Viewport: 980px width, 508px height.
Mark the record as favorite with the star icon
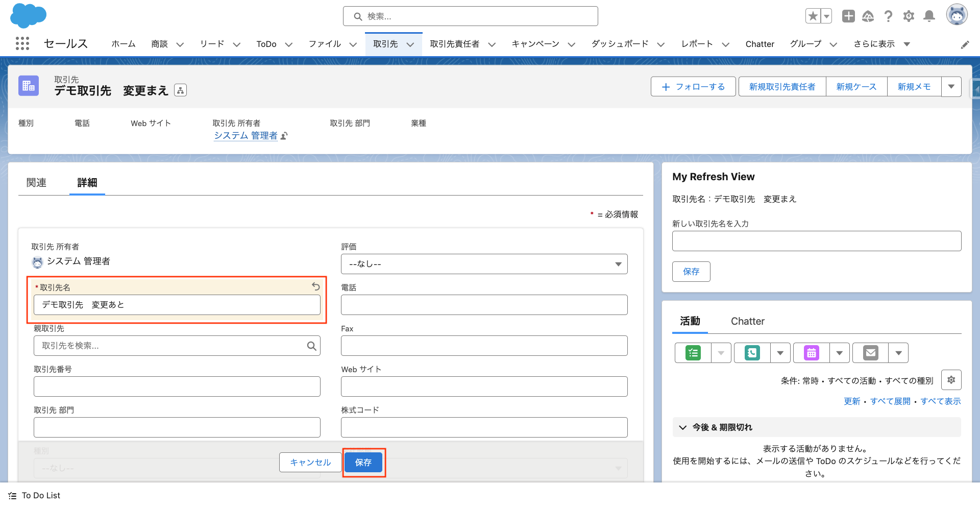[x=813, y=16]
